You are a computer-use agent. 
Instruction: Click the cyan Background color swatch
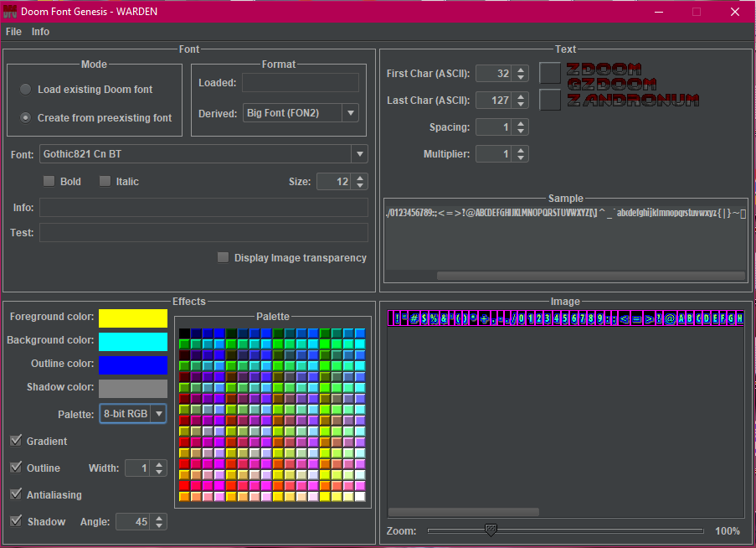133,342
